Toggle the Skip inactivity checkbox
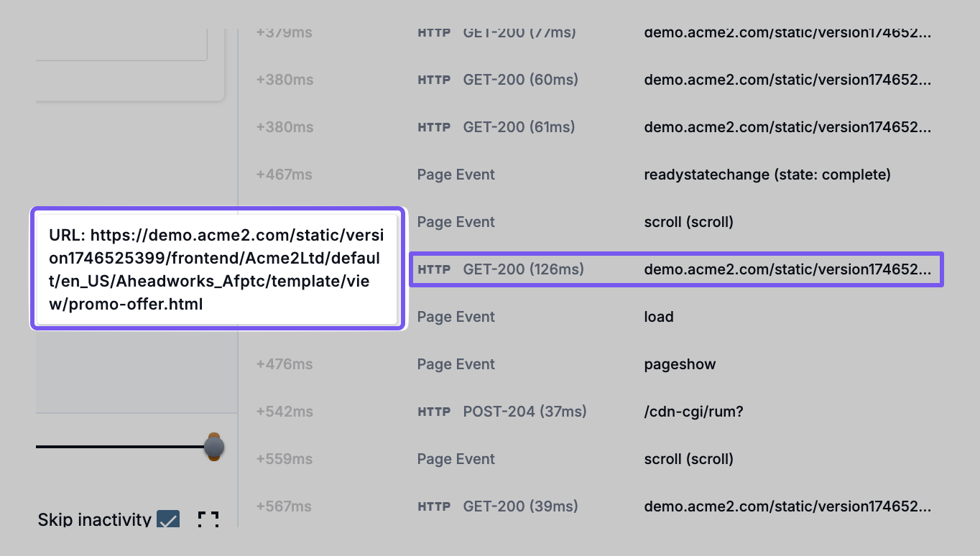 tap(168, 519)
